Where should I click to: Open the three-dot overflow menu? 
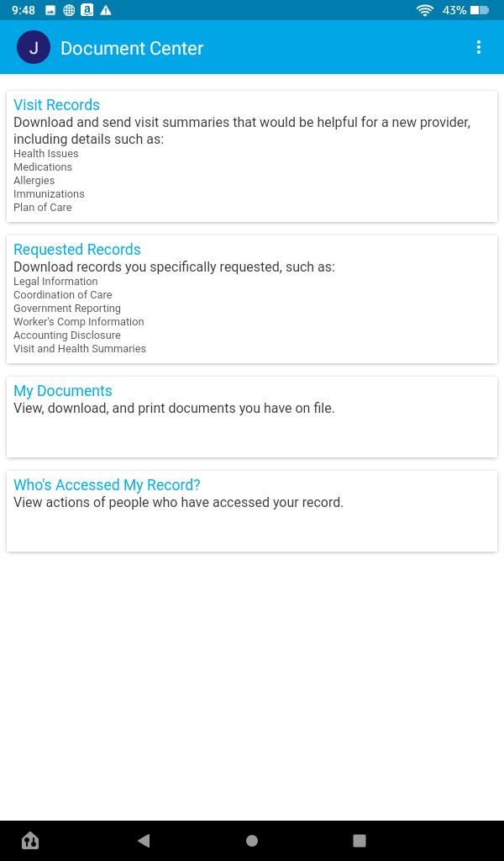[479, 48]
